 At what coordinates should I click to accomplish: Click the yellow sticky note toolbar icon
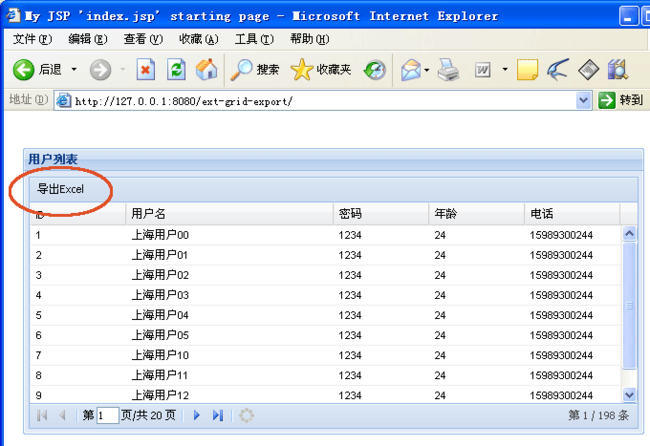(527, 69)
